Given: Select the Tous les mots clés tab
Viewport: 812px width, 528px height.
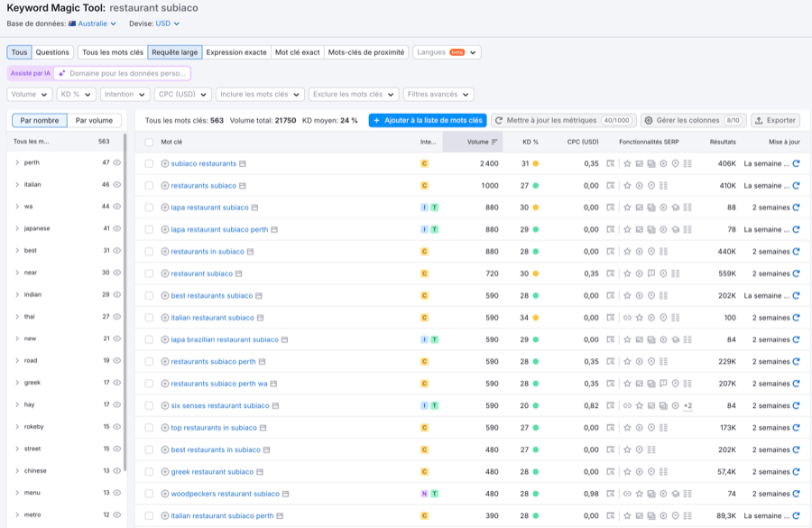Looking at the screenshot, I should click(113, 52).
